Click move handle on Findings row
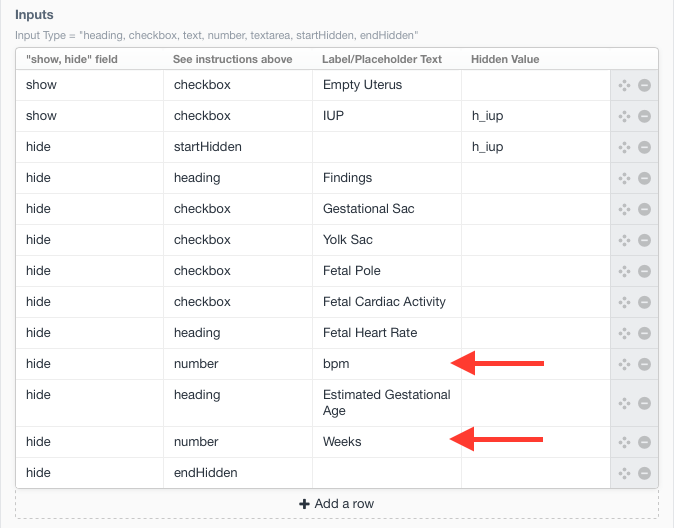674x528 pixels. (624, 178)
